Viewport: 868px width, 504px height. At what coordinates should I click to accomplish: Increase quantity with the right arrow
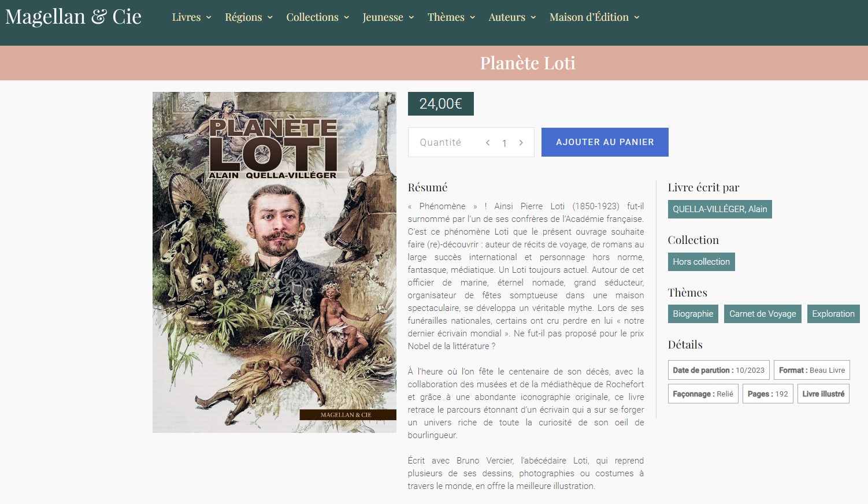pos(521,143)
